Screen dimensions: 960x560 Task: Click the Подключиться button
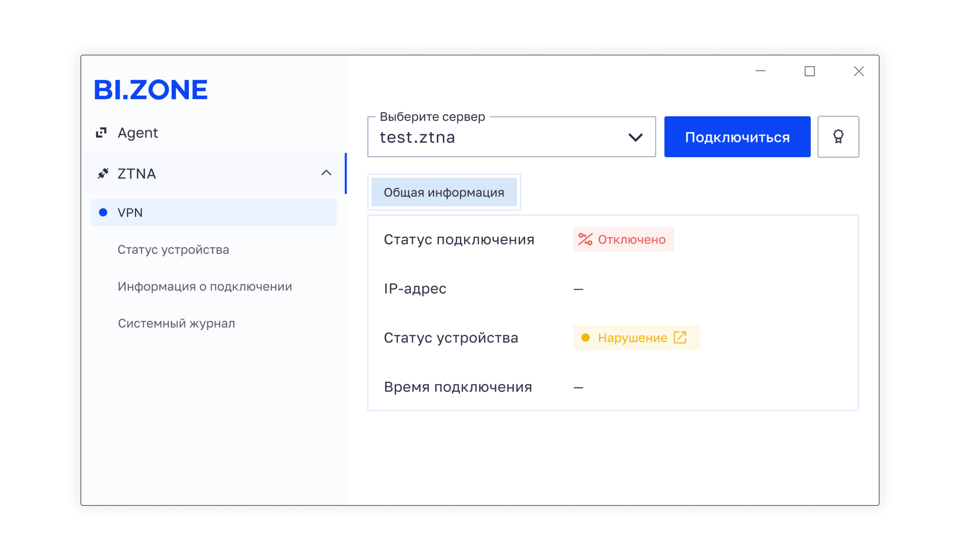coord(737,137)
